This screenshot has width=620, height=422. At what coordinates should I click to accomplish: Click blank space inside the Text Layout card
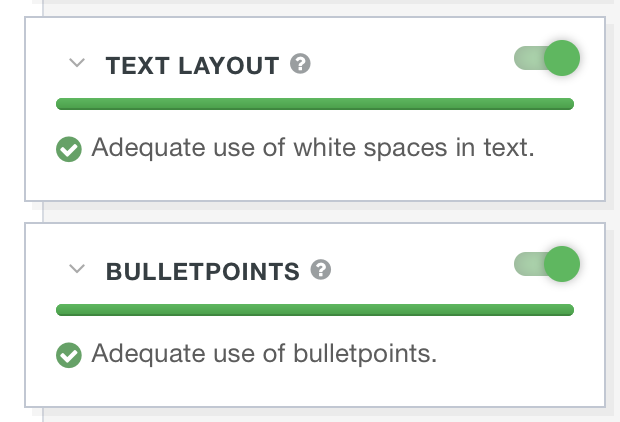[x=420, y=180]
